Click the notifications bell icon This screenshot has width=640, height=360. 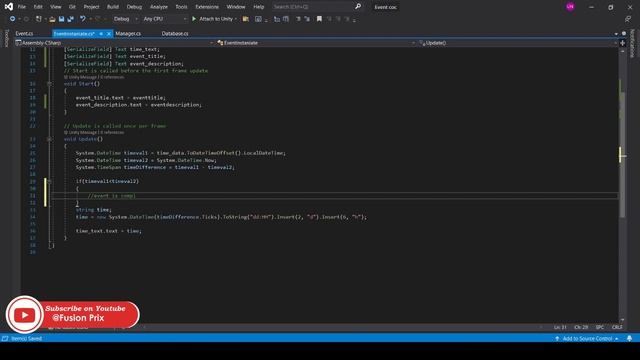coord(629,338)
